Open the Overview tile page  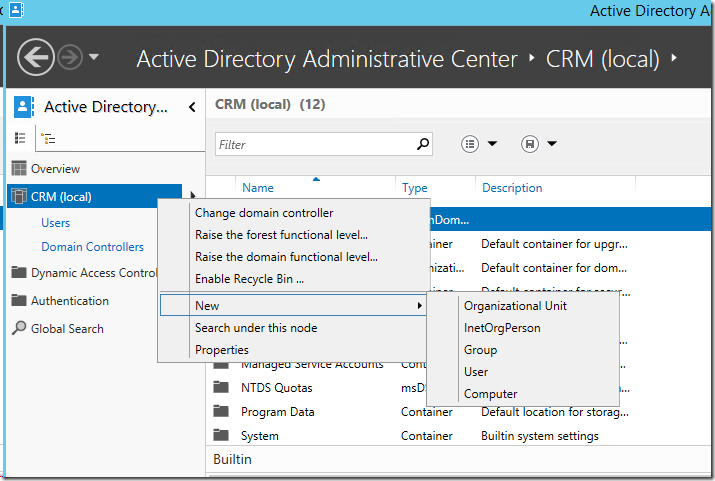[x=55, y=169]
